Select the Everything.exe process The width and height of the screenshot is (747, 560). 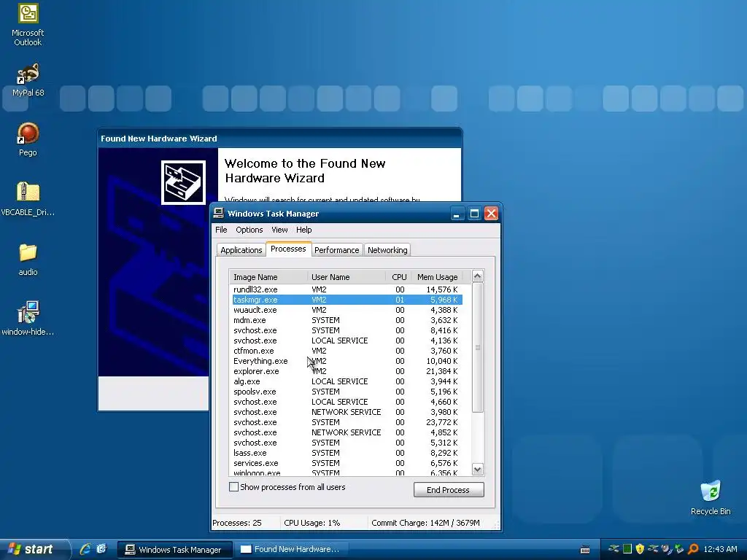point(347,361)
